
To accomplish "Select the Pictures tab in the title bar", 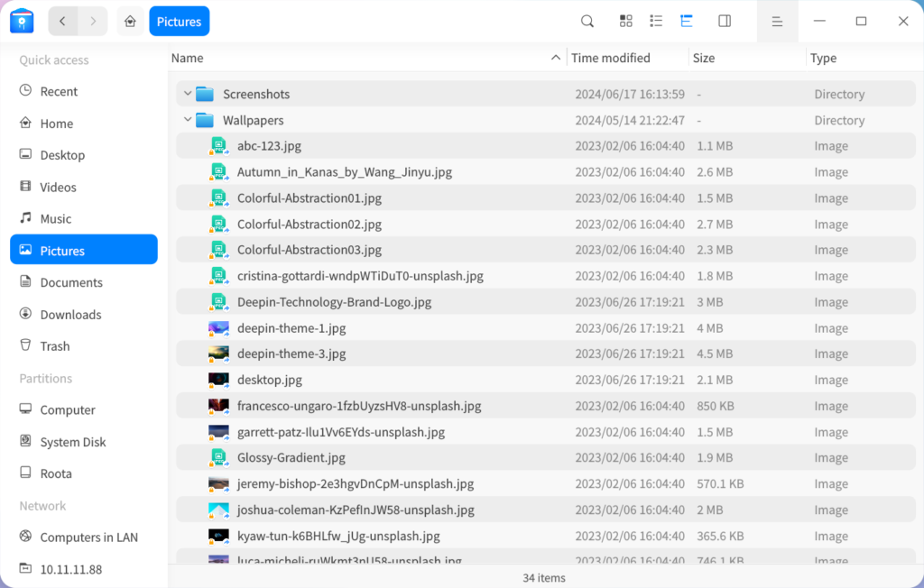I will (179, 20).
